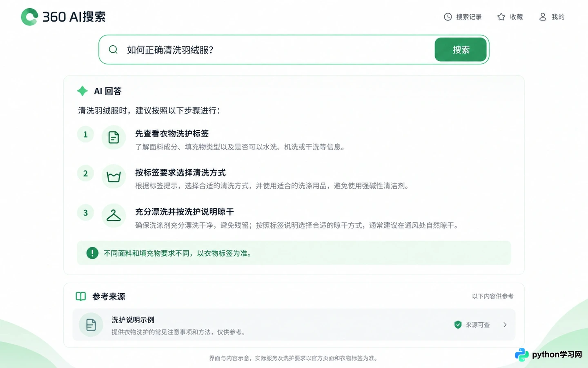588x368 pixels.
Task: Select the step number 1 badge
Action: click(x=85, y=134)
